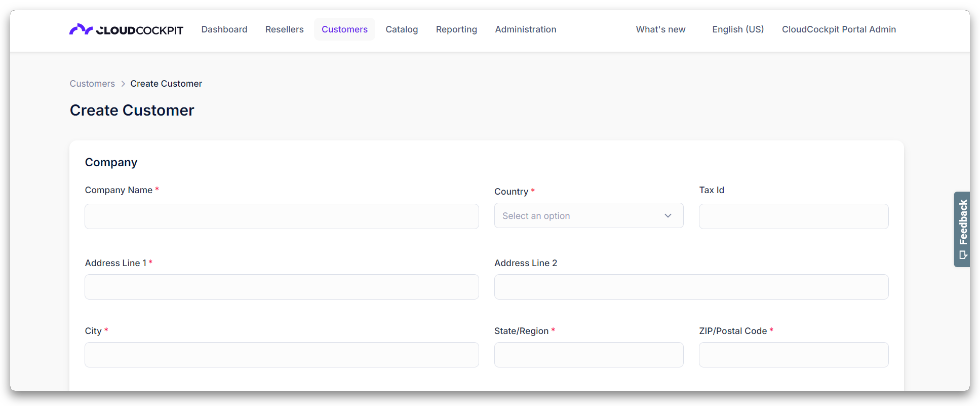Image resolution: width=980 pixels, height=406 pixels.
Task: Click the ZIP/Postal Code field
Action: click(x=794, y=355)
